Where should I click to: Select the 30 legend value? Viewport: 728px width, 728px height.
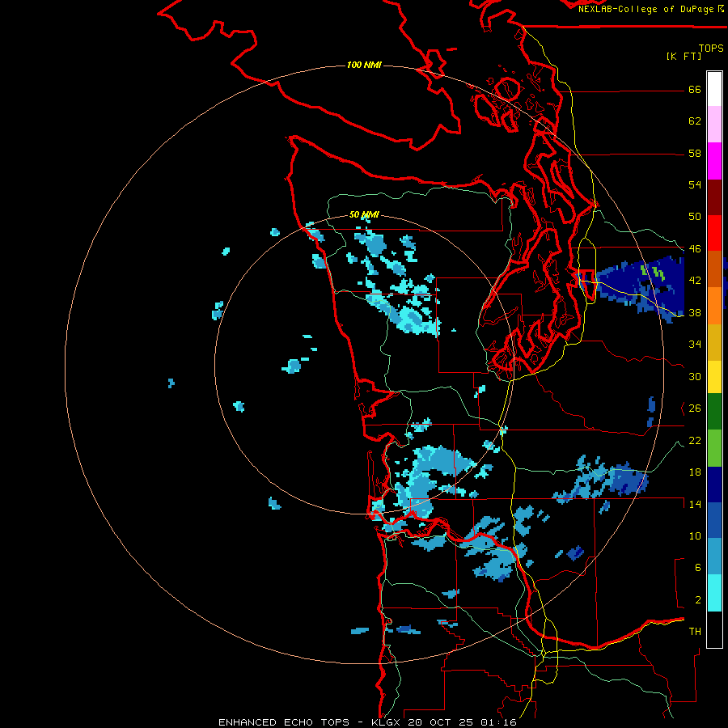695,376
